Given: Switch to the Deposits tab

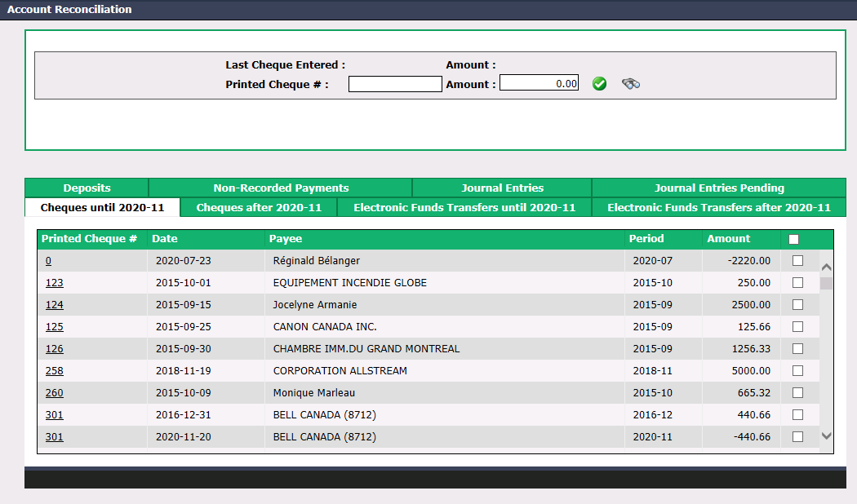Looking at the screenshot, I should coord(87,188).
